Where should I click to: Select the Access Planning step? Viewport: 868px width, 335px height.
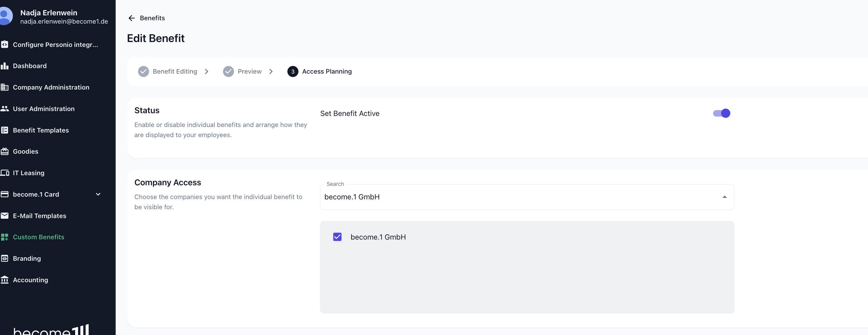click(319, 71)
